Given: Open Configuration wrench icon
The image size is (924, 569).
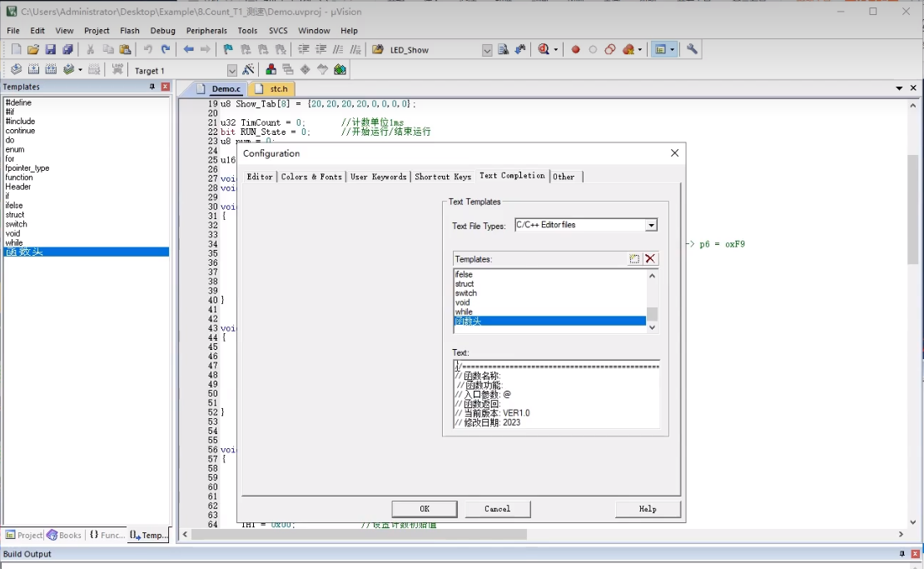Looking at the screenshot, I should (692, 49).
